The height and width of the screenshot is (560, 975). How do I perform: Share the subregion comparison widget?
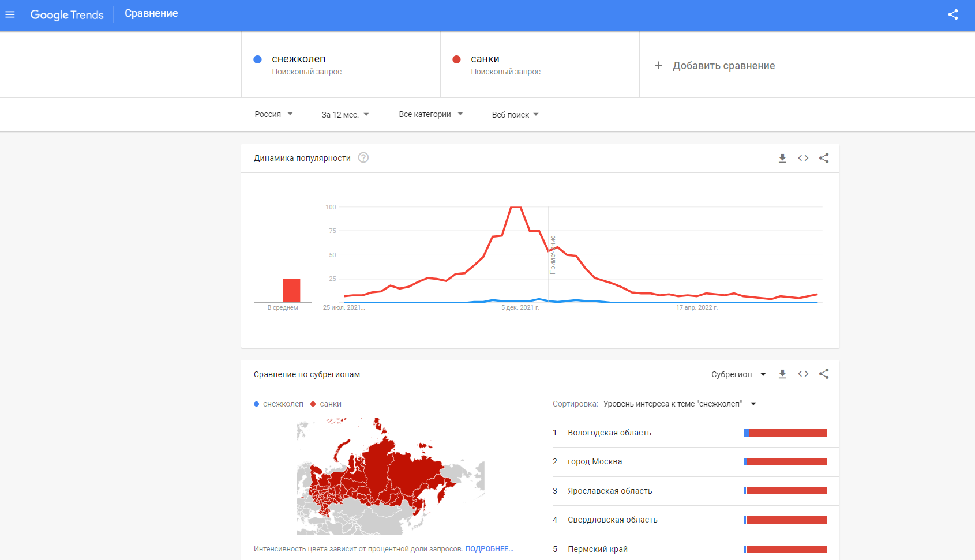[x=824, y=374]
